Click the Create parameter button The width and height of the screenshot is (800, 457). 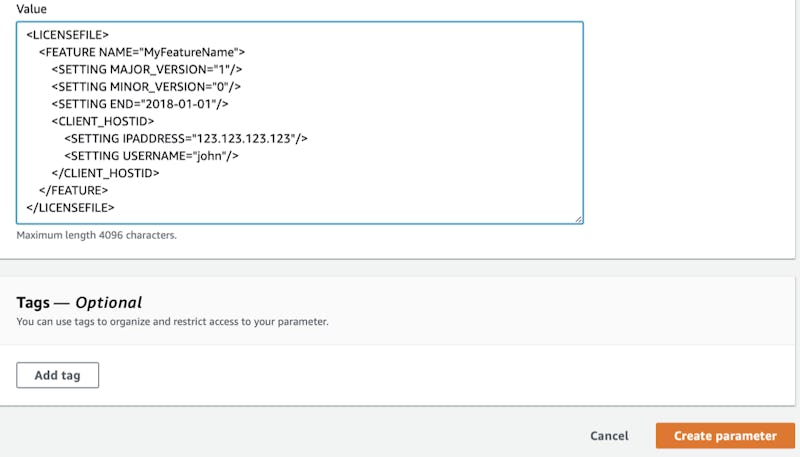click(x=725, y=436)
